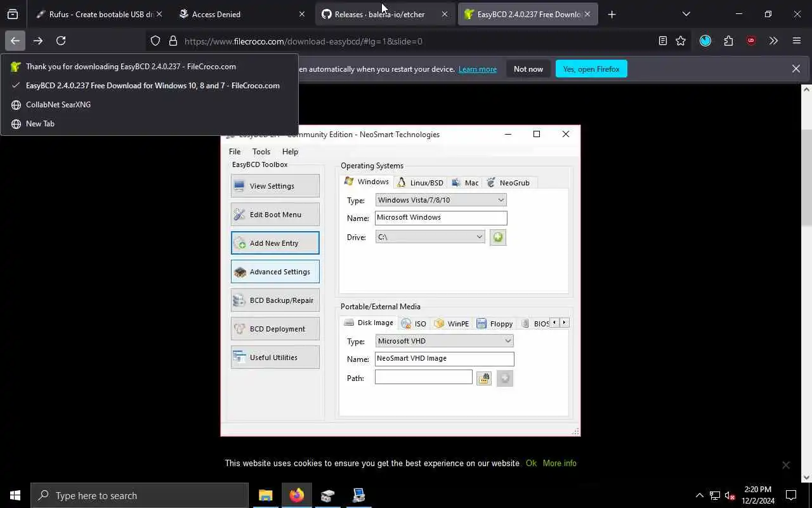This screenshot has height=508, width=812.
Task: Click the Learn more link
Action: pyautogui.click(x=478, y=69)
